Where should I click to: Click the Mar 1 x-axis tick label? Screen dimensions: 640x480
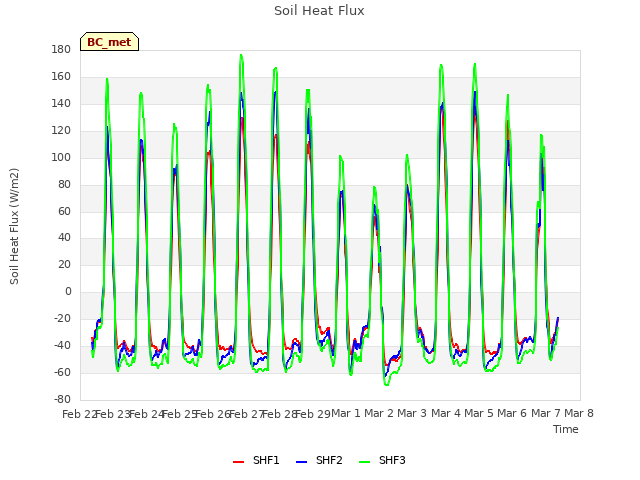pyautogui.click(x=346, y=413)
